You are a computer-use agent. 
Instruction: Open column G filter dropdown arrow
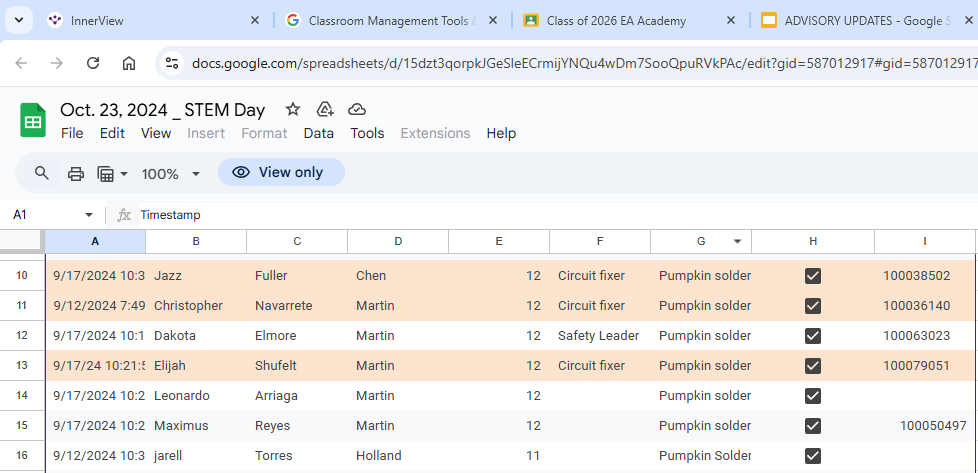pyautogui.click(x=738, y=242)
